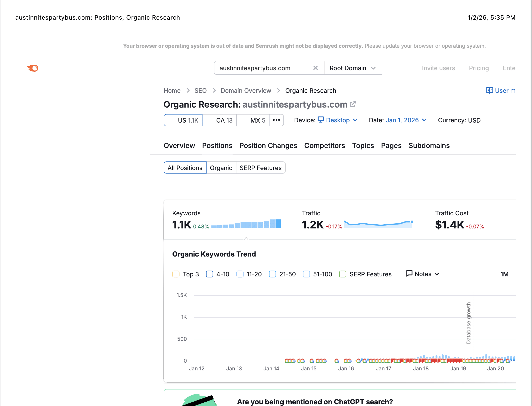The height and width of the screenshot is (406, 532).
Task: Open external link icon beside austinnitespartybus.com
Action: (x=353, y=104)
